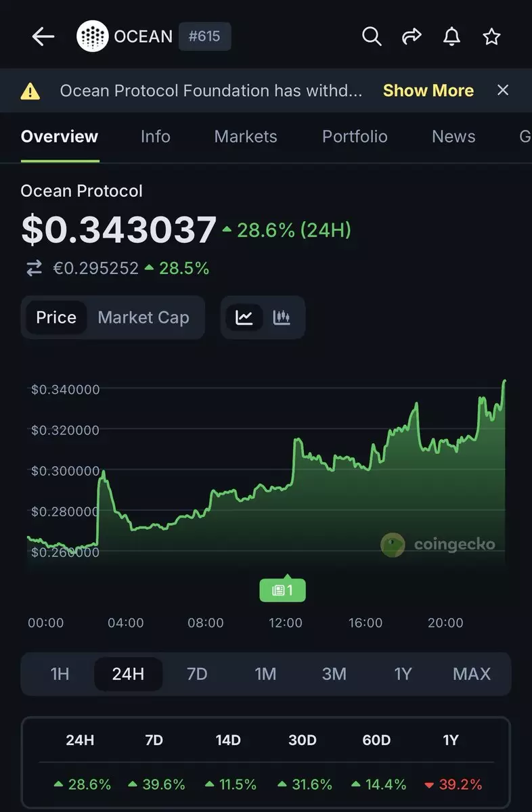Select the 1H time range
This screenshot has height=812, width=532.
(x=60, y=674)
